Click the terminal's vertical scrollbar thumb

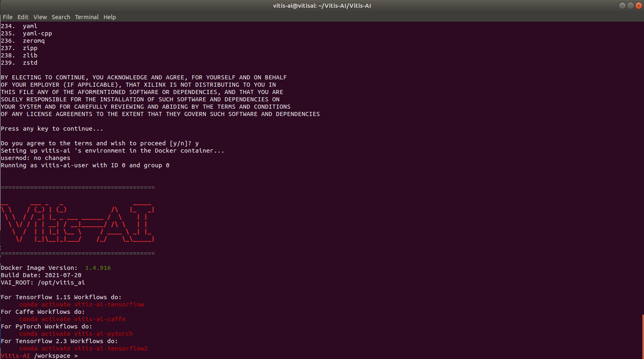click(x=643, y=336)
